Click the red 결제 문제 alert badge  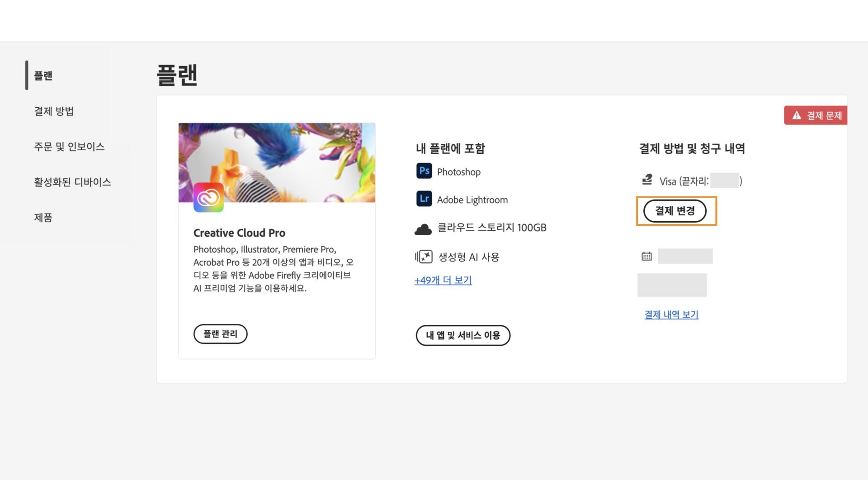tap(815, 115)
